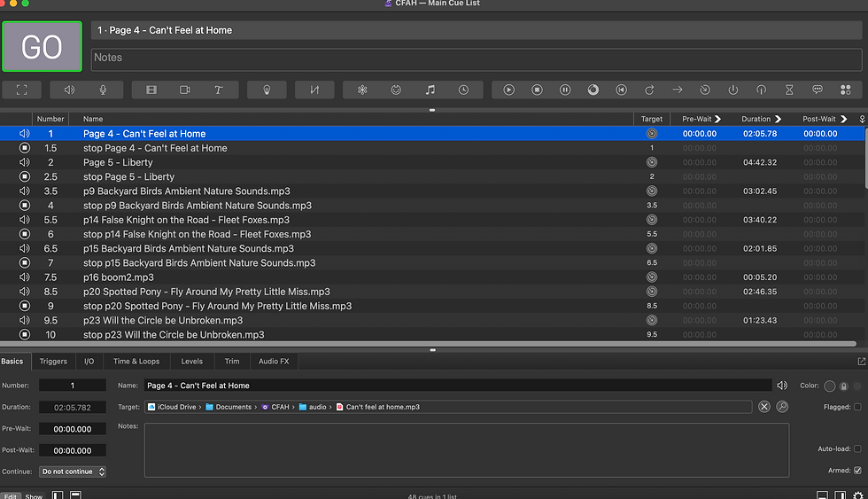This screenshot has height=499, width=868.
Task: Add a Load cue from the toolbar
Action: point(593,90)
